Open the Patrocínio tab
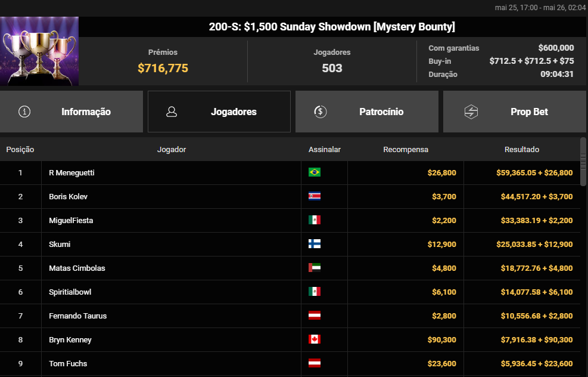The image size is (588, 377). [x=367, y=112]
